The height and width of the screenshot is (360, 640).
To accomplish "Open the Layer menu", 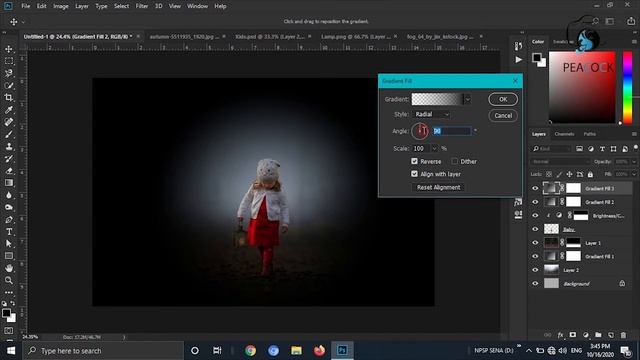I will click(82, 6).
